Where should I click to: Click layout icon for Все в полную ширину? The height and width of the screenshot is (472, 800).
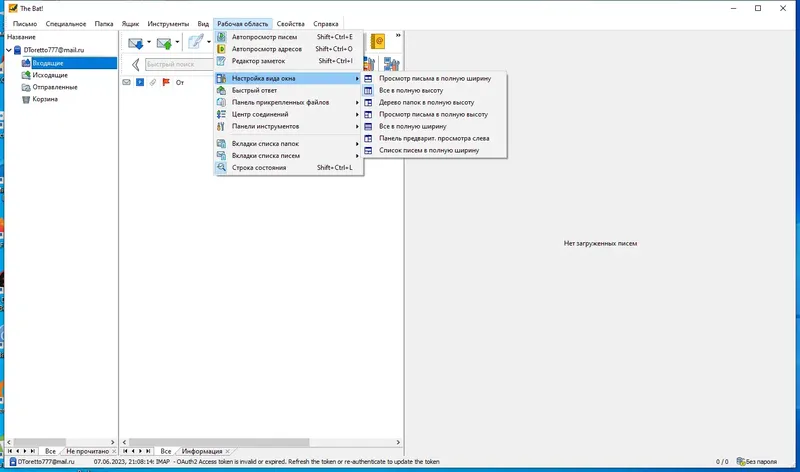point(368,126)
